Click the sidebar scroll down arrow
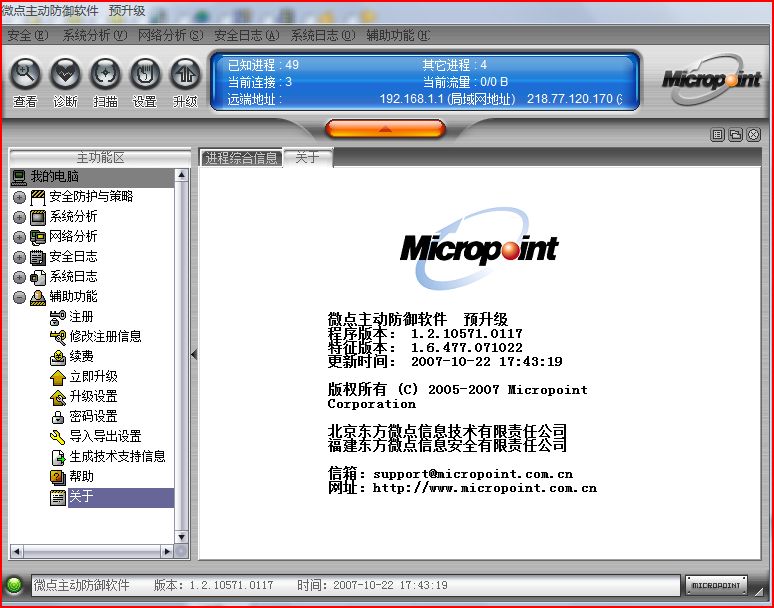The width and height of the screenshot is (774, 608). [182, 537]
